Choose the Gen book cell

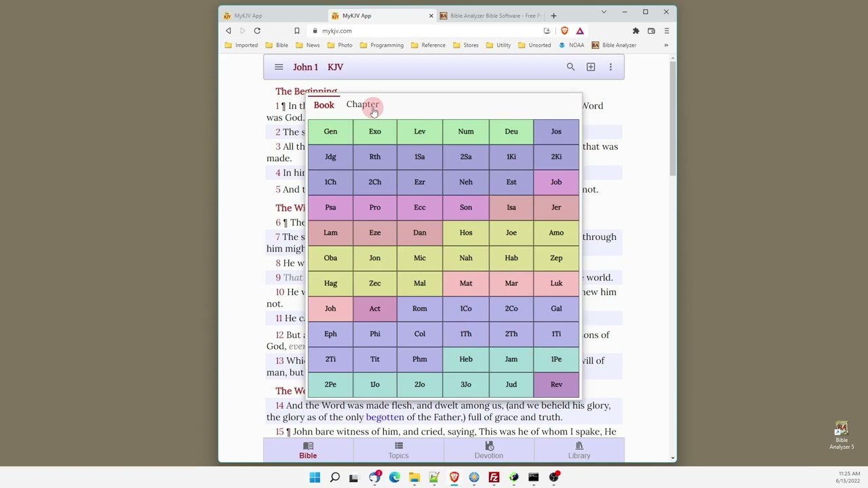tap(330, 131)
